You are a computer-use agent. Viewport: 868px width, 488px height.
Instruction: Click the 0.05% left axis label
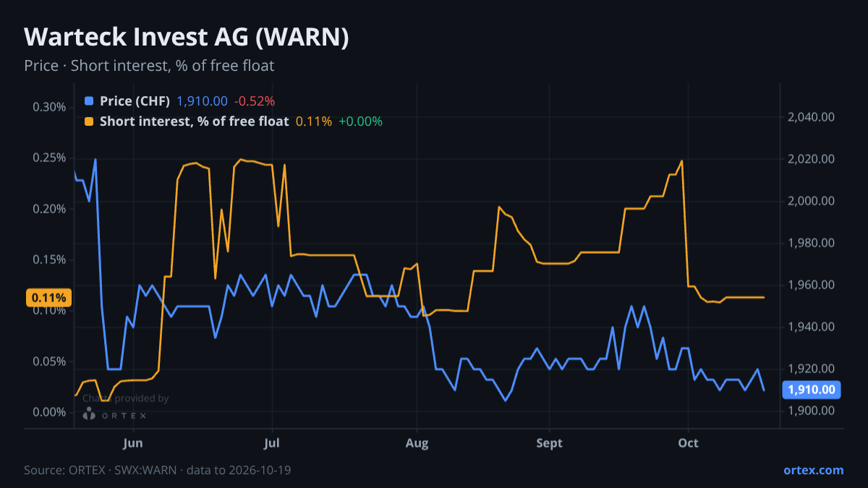pyautogui.click(x=49, y=361)
